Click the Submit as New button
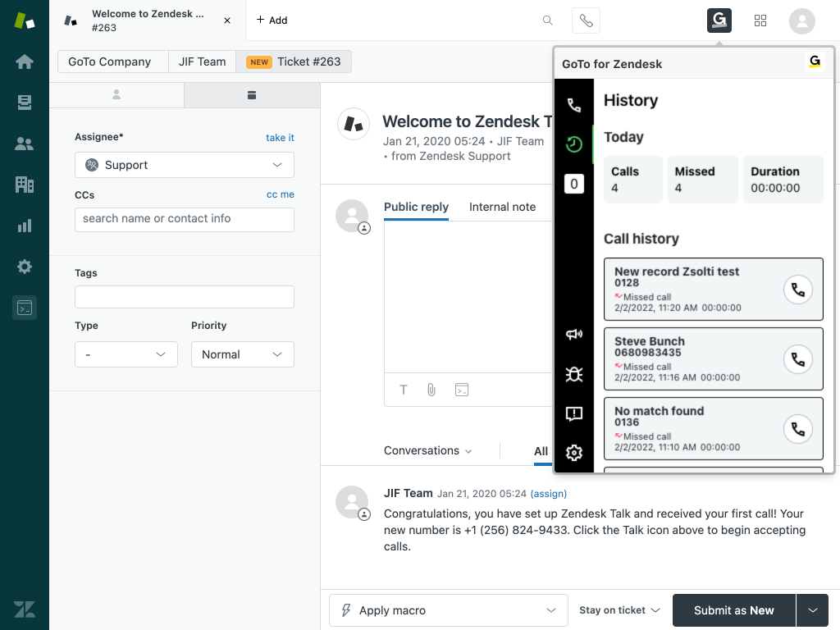 pyautogui.click(x=733, y=610)
